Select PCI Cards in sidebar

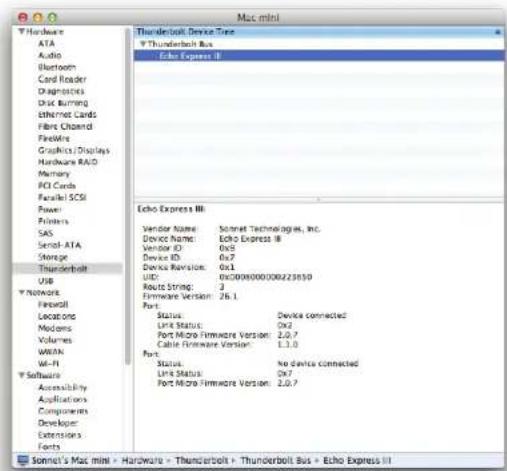57,186
